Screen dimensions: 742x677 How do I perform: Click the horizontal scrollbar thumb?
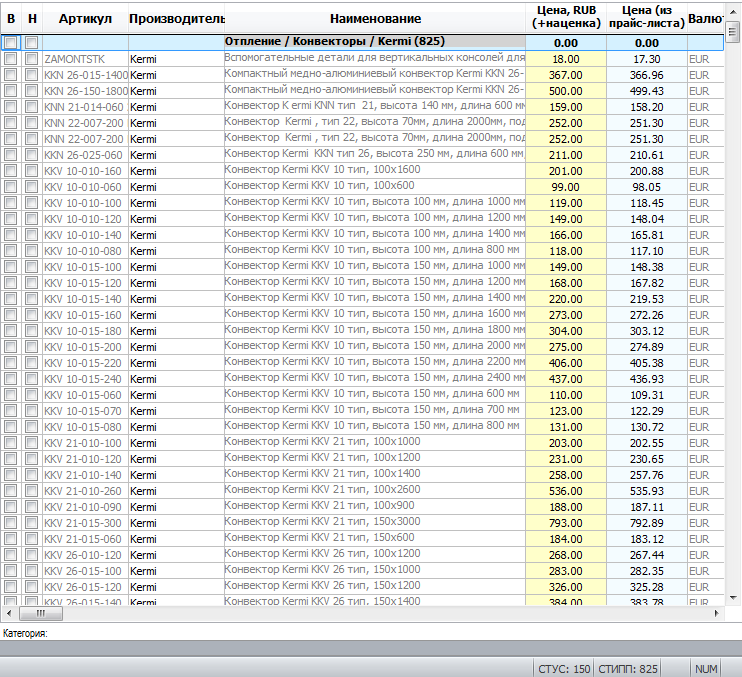point(41,614)
